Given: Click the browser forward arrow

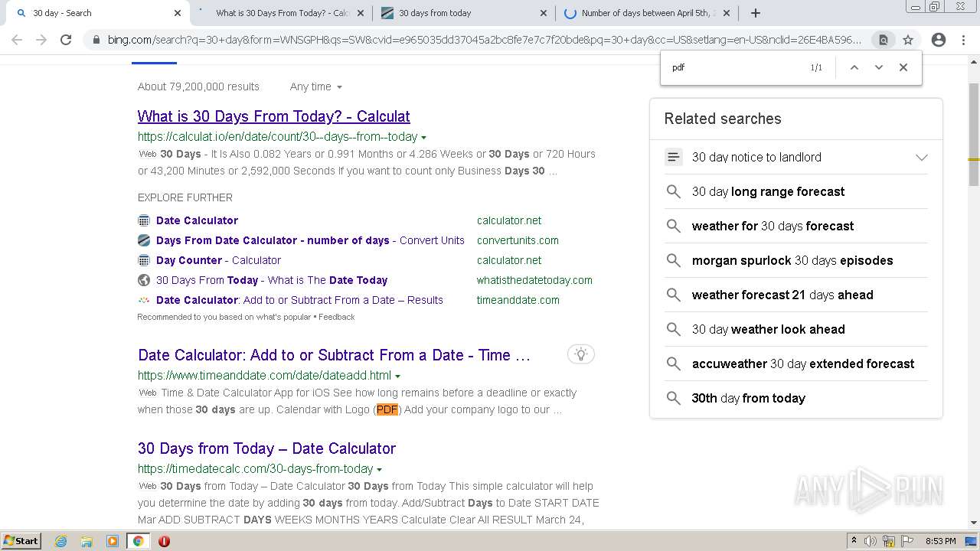Looking at the screenshot, I should coord(41,40).
